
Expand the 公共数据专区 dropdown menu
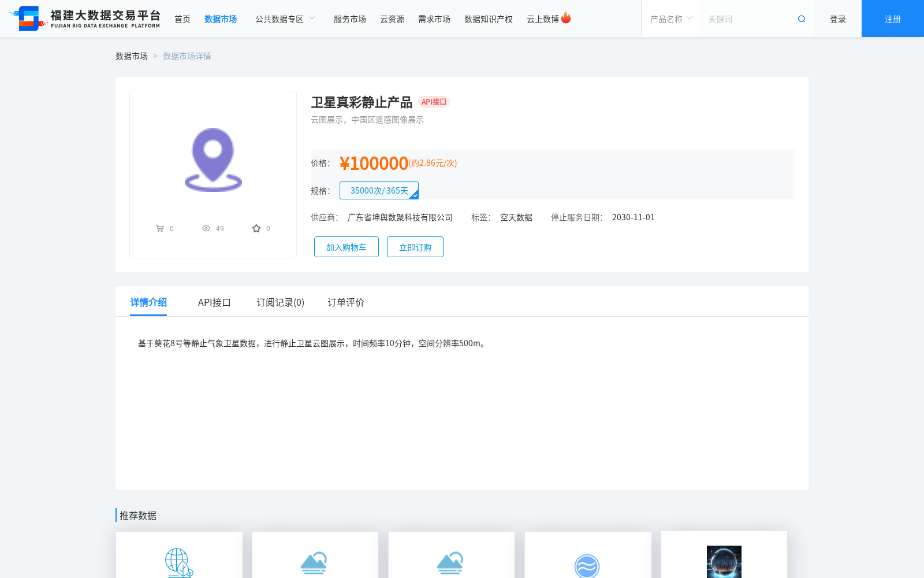click(x=285, y=19)
